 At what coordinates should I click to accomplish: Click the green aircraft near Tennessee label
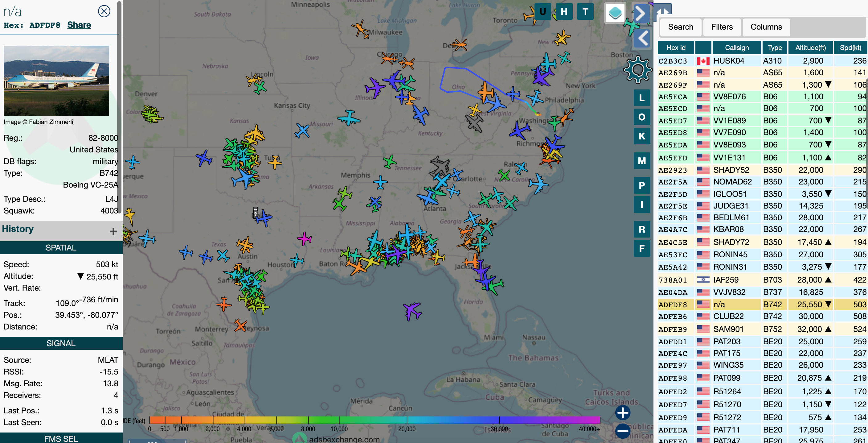click(x=390, y=161)
